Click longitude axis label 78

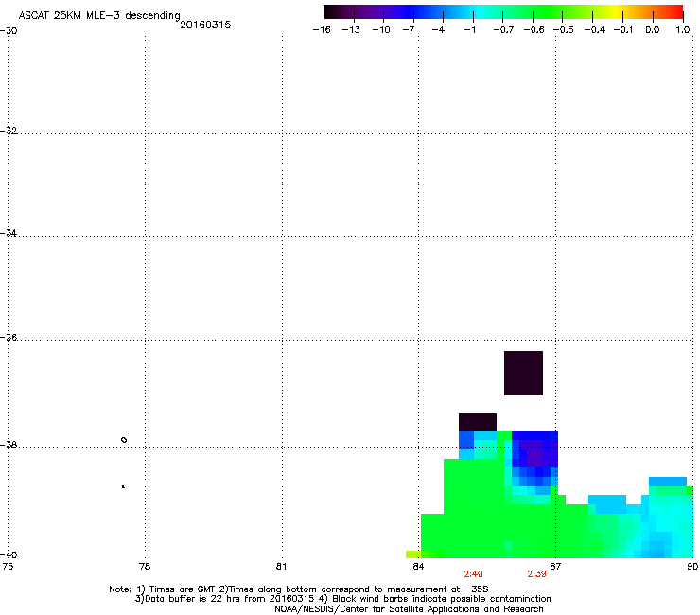(x=145, y=567)
